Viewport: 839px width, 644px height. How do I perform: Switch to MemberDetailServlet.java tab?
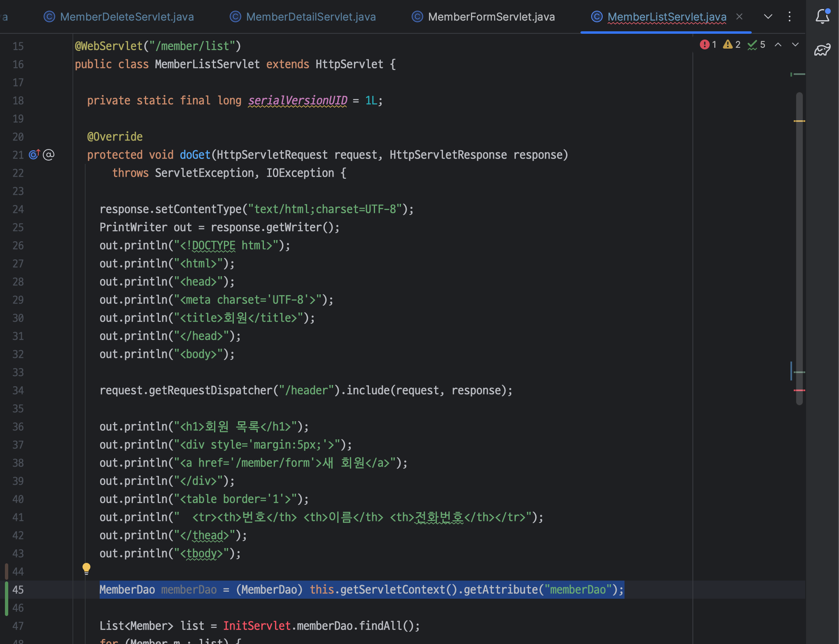pos(311,16)
